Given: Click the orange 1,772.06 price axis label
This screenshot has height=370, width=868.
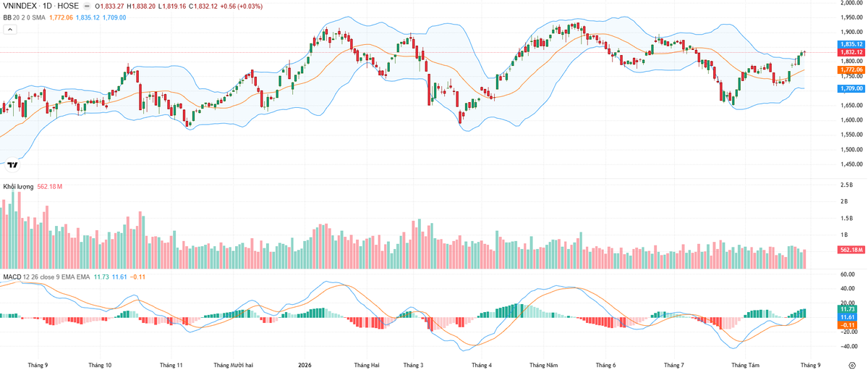Looking at the screenshot, I should click(851, 70).
